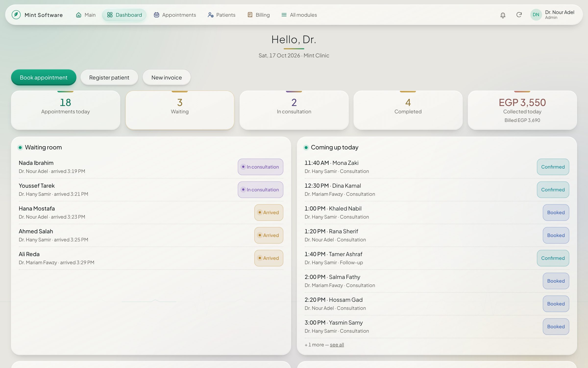The height and width of the screenshot is (368, 588).
Task: Click Tamer Ashraf's Confirmed badge
Action: click(553, 258)
